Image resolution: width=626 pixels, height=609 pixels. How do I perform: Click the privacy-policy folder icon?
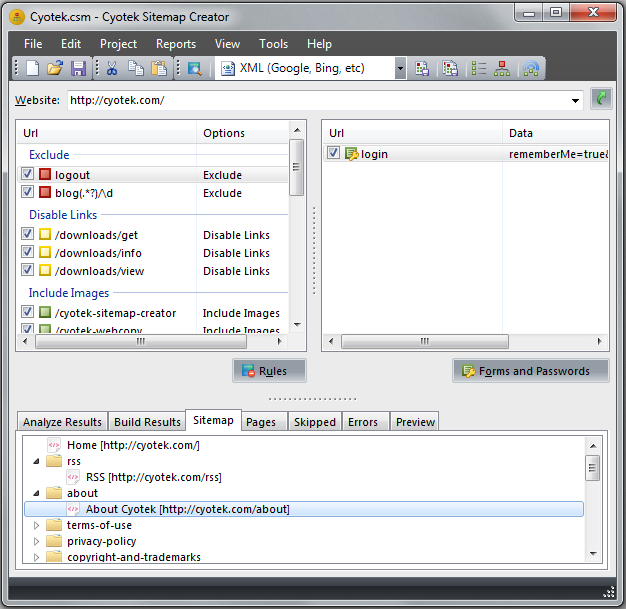[x=53, y=541]
